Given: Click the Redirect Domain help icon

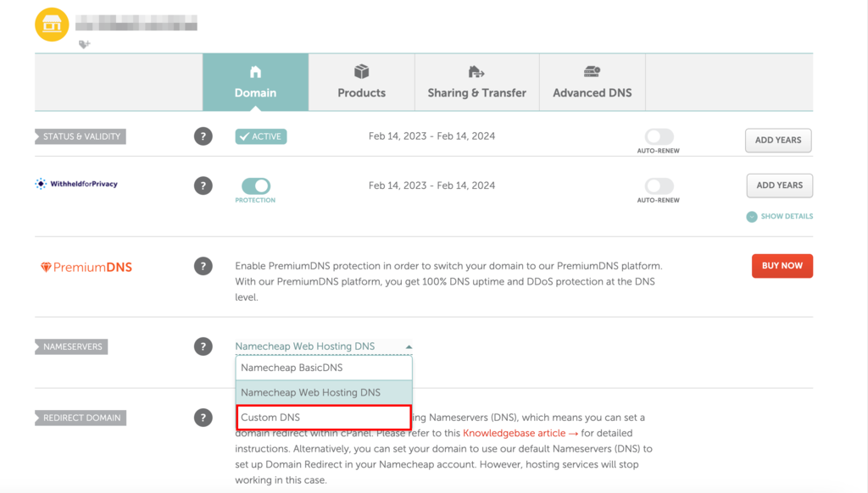Looking at the screenshot, I should 203,418.
